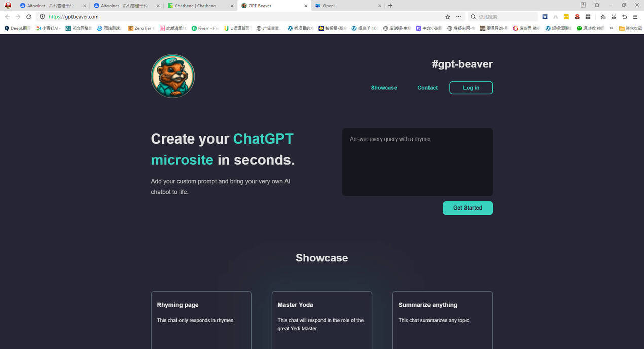Open the four-squares extensions grid icon
The width and height of the screenshot is (644, 349).
click(588, 17)
